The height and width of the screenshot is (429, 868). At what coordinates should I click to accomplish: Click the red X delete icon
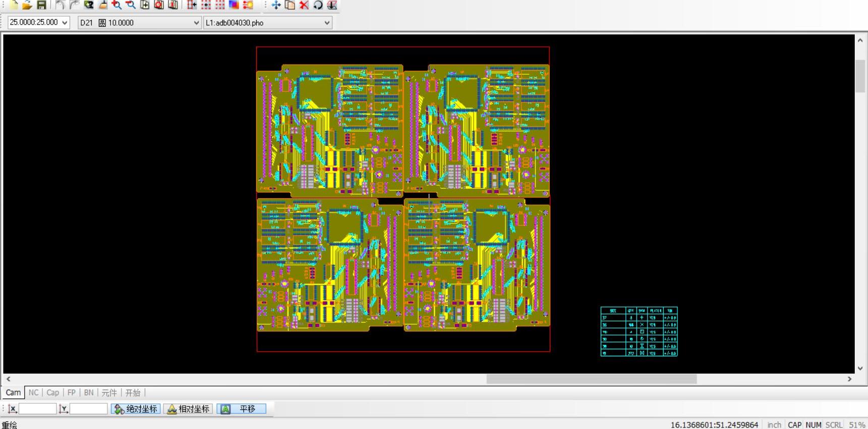pos(304,5)
